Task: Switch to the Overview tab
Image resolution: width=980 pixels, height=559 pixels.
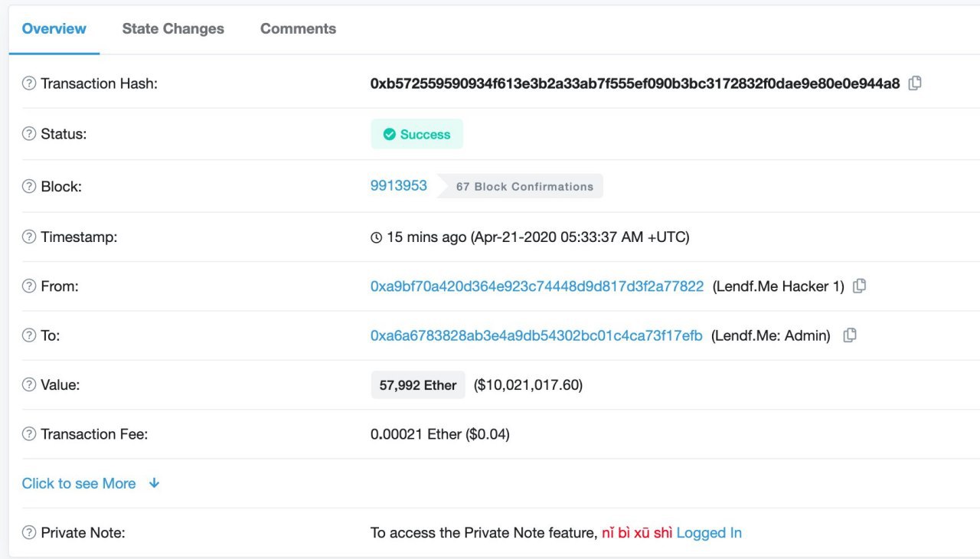Action: point(54,28)
